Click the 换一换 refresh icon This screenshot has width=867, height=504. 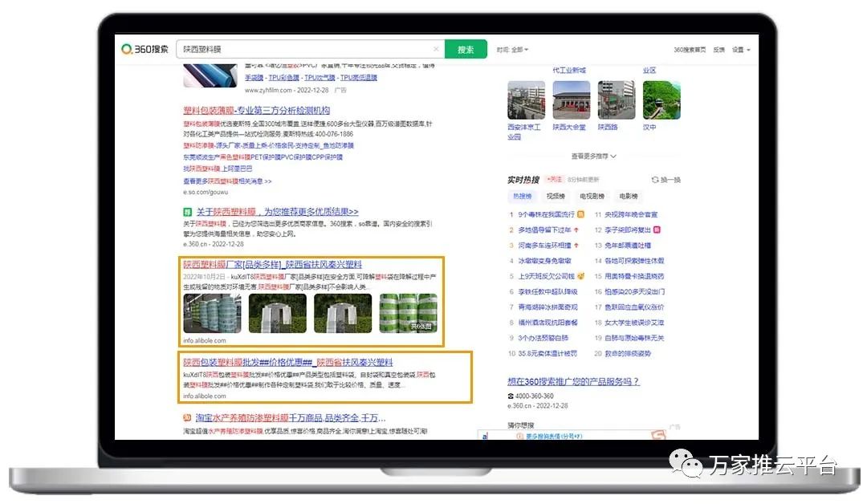click(x=655, y=180)
